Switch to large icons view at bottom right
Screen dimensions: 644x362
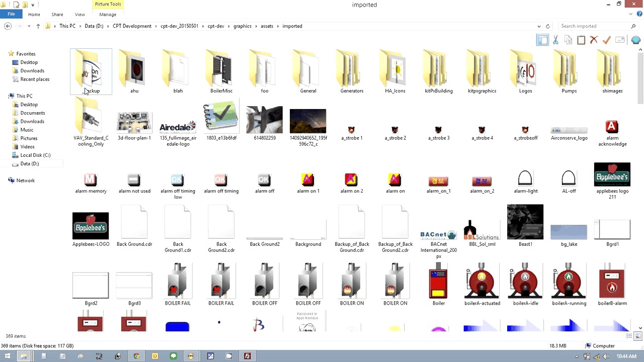click(x=638, y=336)
